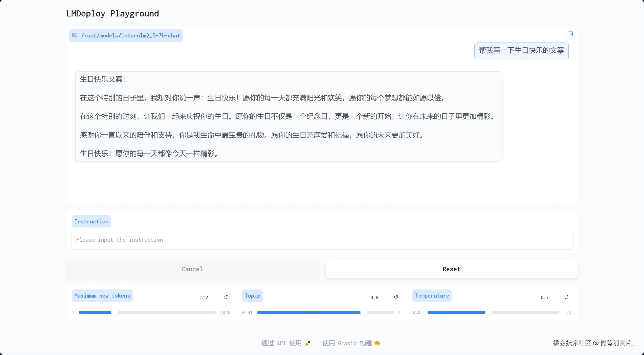Click the Maximum new tokens slider handle

pos(115,312)
